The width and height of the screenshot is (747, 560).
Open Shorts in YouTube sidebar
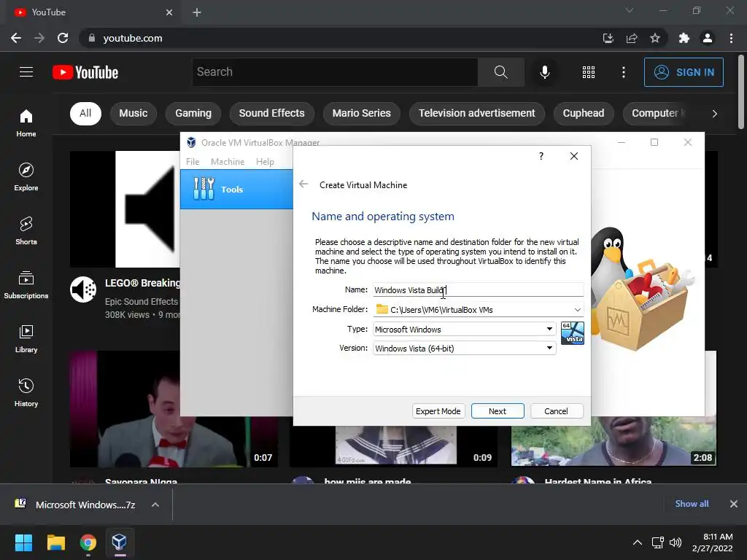pos(26,231)
